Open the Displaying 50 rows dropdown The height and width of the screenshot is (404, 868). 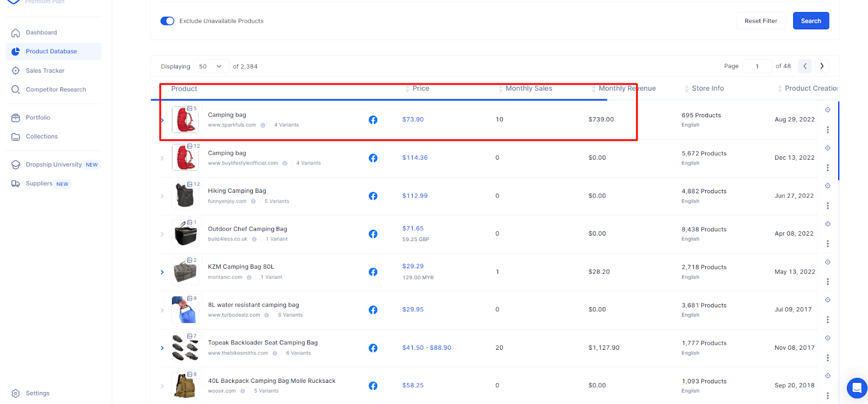tap(210, 66)
